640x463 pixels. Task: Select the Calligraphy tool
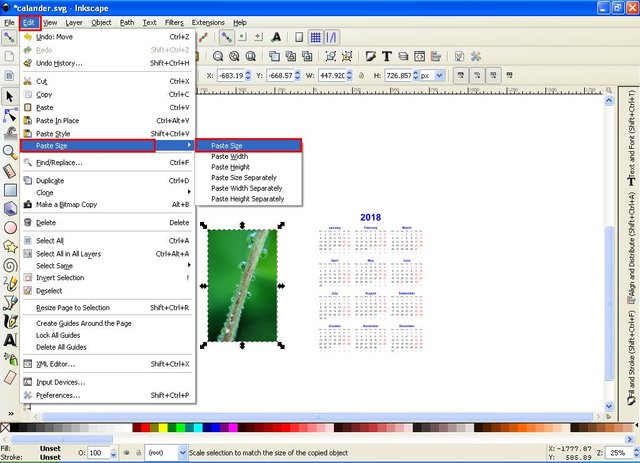click(x=10, y=321)
